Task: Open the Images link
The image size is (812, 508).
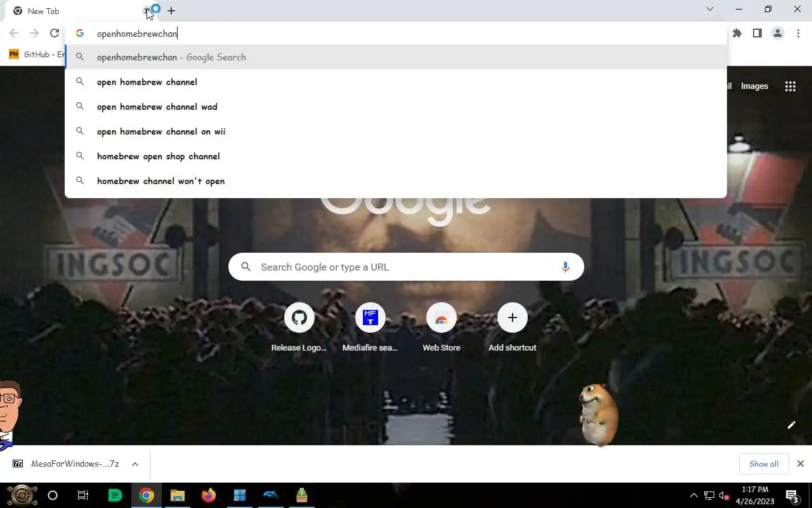Action: tap(754, 86)
